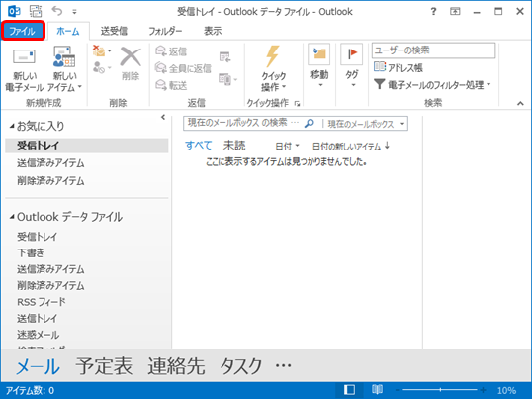Open the 送信トレイ folder

click(x=38, y=319)
